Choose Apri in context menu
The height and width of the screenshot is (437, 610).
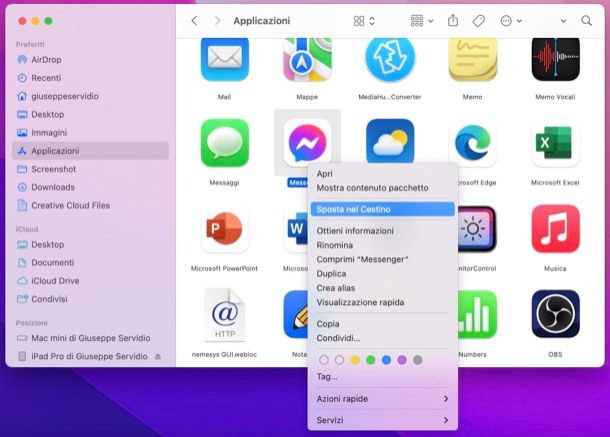pos(382,174)
